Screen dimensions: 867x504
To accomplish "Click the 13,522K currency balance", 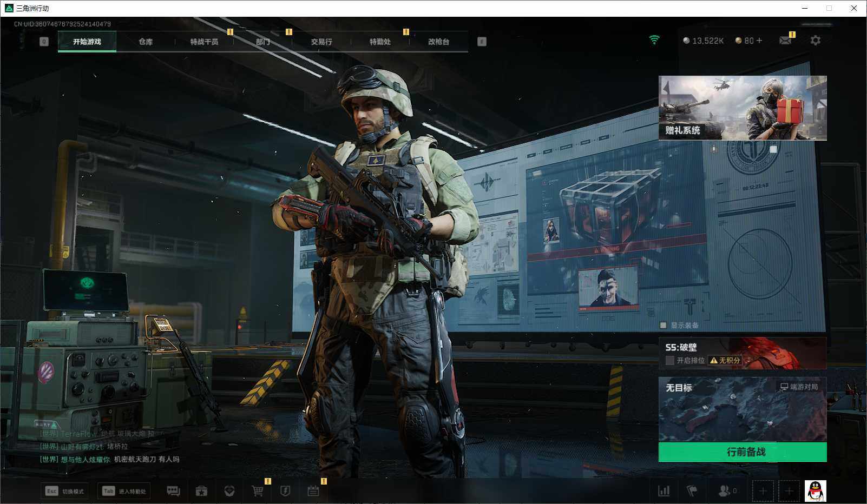I will click(x=703, y=41).
